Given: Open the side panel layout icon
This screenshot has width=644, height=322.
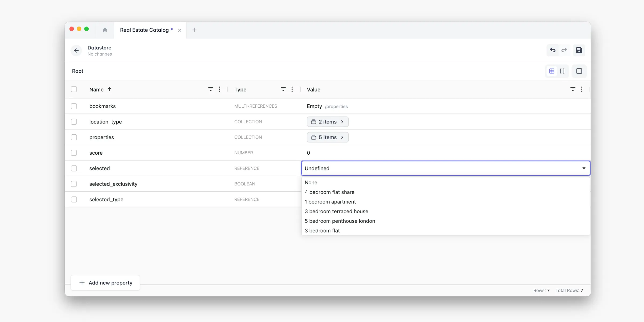Looking at the screenshot, I should tap(579, 71).
